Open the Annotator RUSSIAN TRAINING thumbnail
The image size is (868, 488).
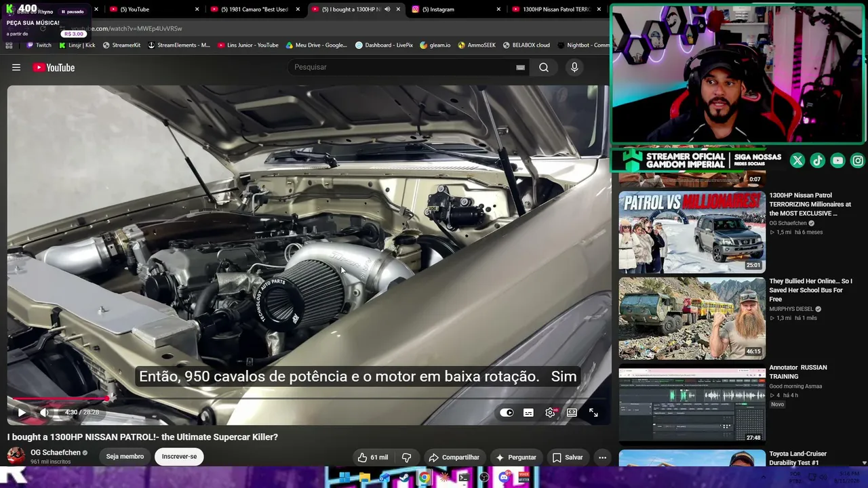point(692,404)
